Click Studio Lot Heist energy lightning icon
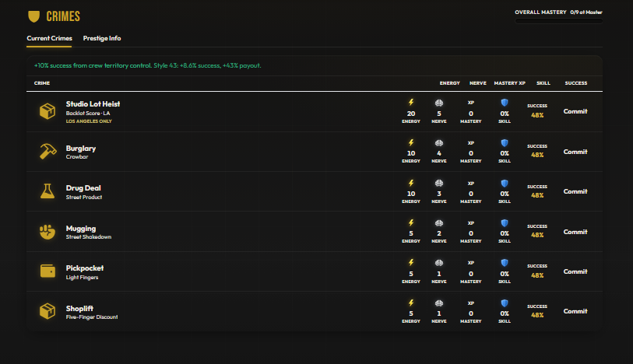The width and height of the screenshot is (633, 364). 411,103
